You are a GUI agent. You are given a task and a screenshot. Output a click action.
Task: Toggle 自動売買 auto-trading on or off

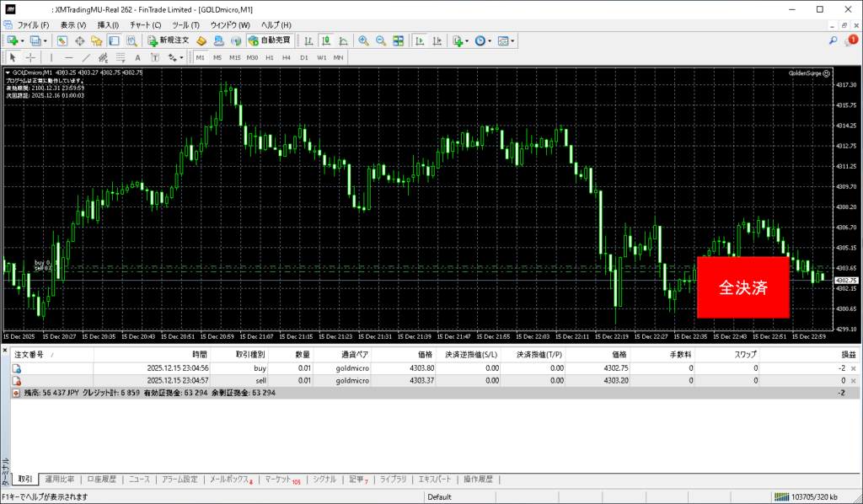(269, 40)
